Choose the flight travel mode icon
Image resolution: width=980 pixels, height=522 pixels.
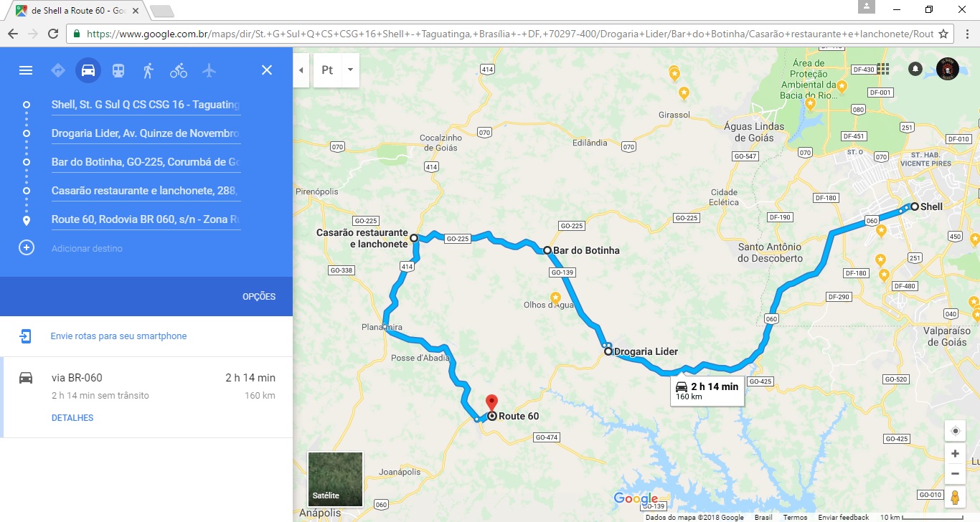[209, 70]
